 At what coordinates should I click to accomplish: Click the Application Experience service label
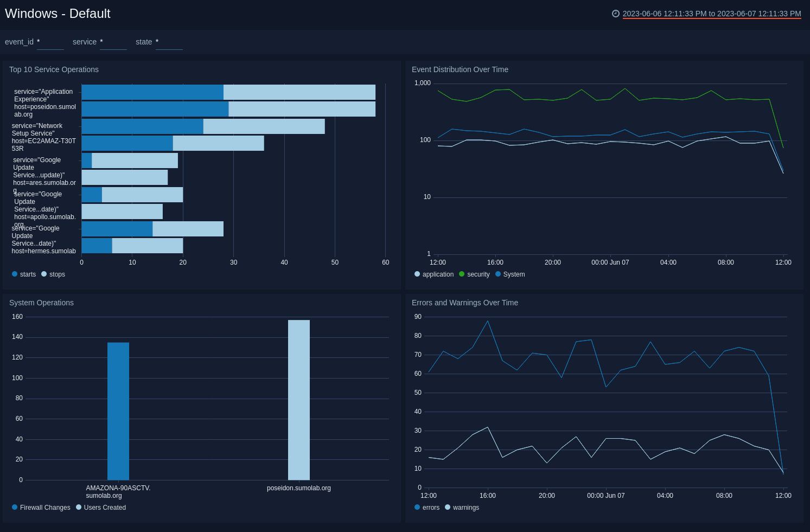point(45,103)
